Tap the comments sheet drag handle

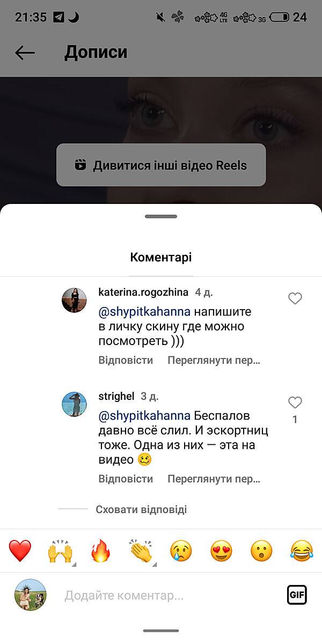[x=161, y=216]
